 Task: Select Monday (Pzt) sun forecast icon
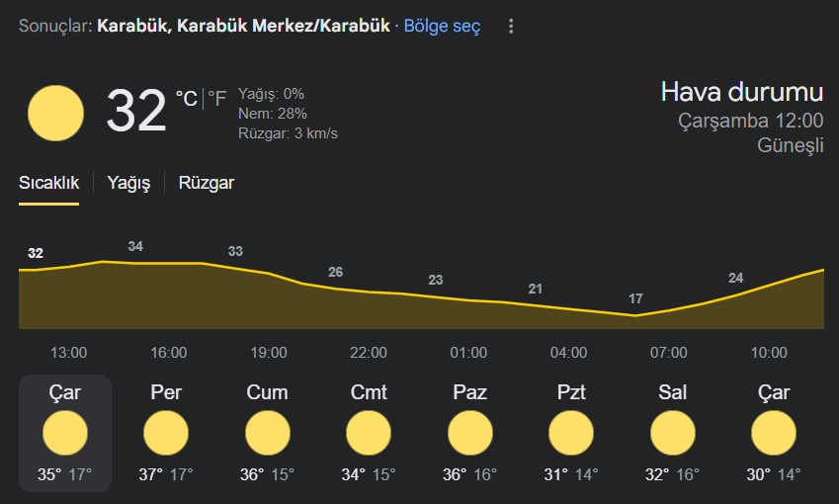(571, 433)
